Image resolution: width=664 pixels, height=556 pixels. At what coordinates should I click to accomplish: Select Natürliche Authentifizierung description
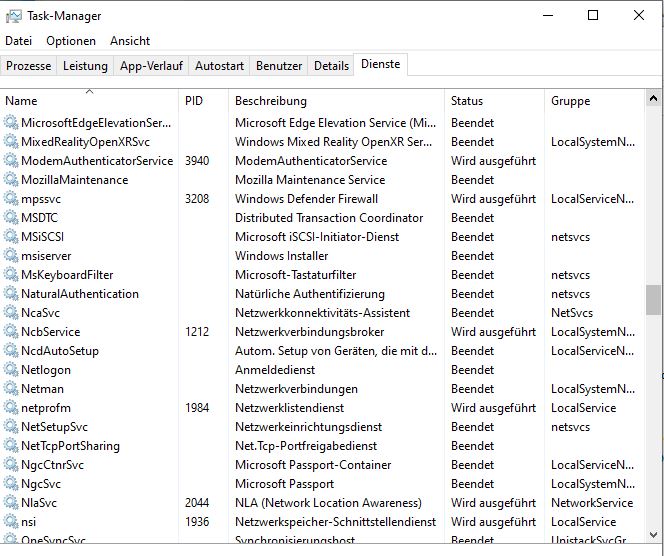pos(310,294)
